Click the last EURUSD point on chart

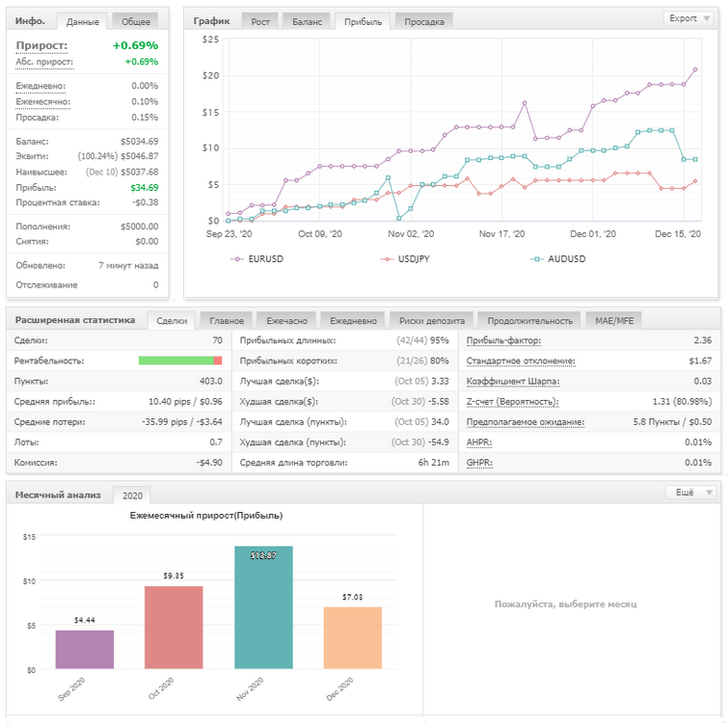click(695, 69)
